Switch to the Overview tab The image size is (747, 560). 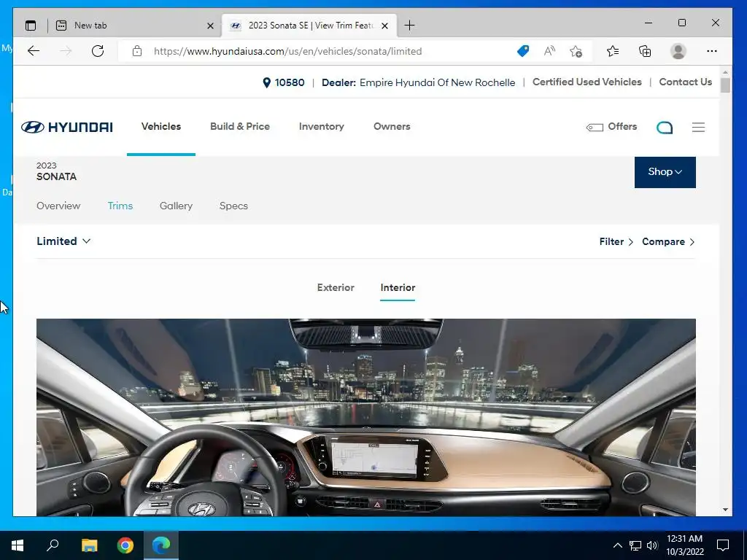point(58,206)
